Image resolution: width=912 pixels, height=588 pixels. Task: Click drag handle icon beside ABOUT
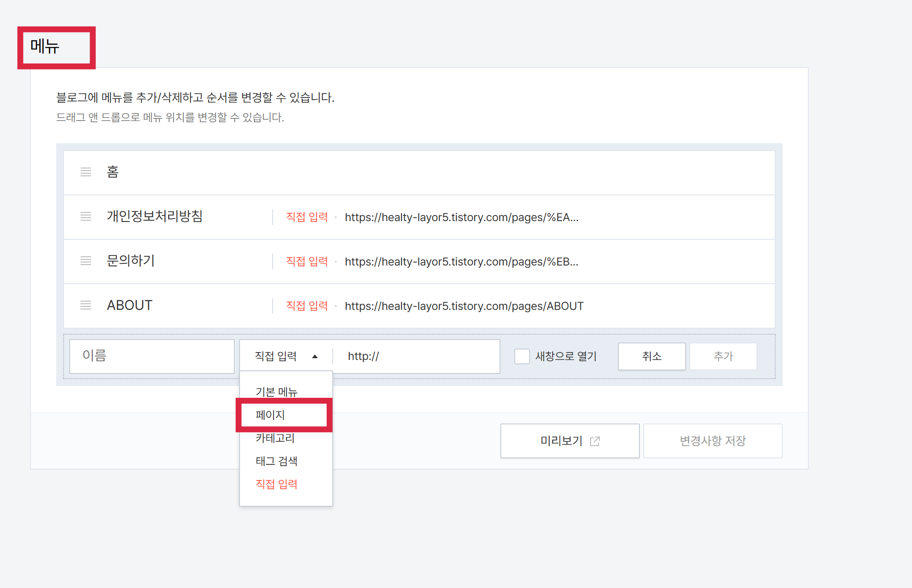pyautogui.click(x=86, y=305)
